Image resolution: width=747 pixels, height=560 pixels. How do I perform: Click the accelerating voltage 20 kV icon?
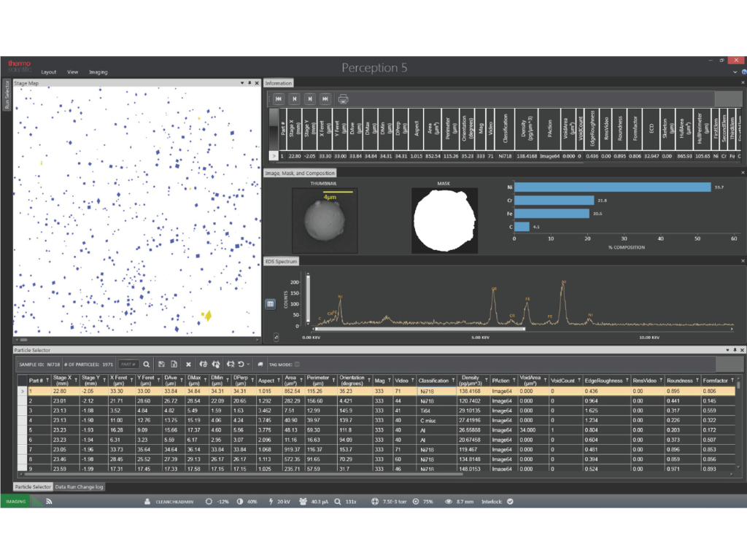coord(271,502)
